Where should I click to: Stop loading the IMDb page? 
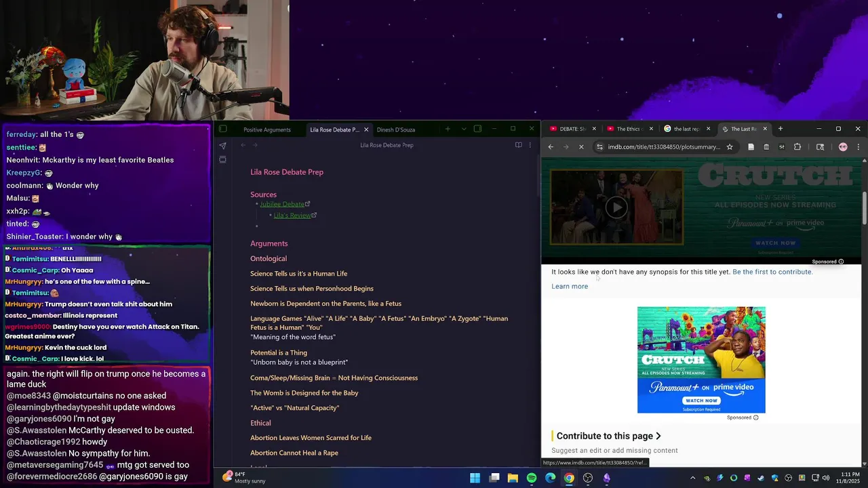click(x=581, y=147)
